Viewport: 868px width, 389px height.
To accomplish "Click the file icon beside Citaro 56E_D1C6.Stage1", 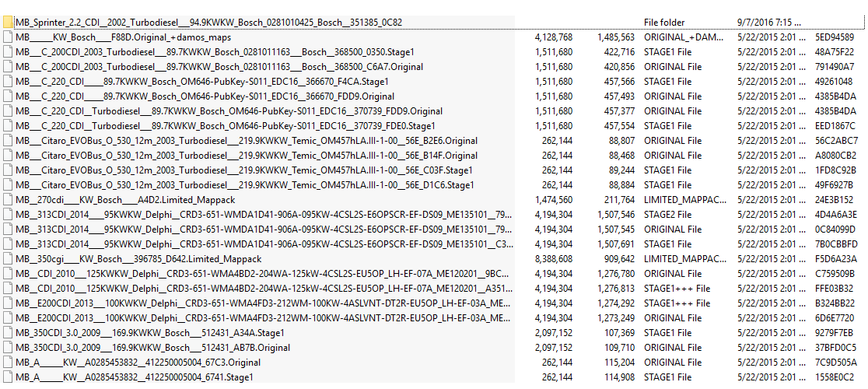I will coord(7,185).
